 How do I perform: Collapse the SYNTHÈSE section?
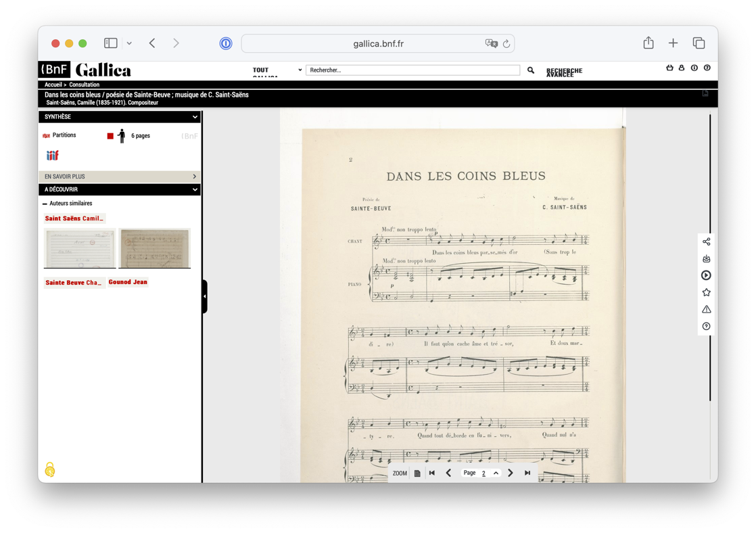[x=120, y=117]
